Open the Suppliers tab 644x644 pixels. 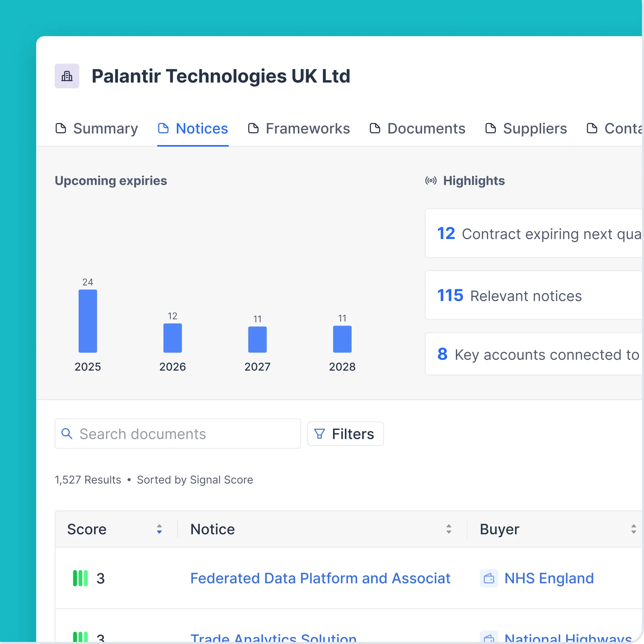pos(526,129)
